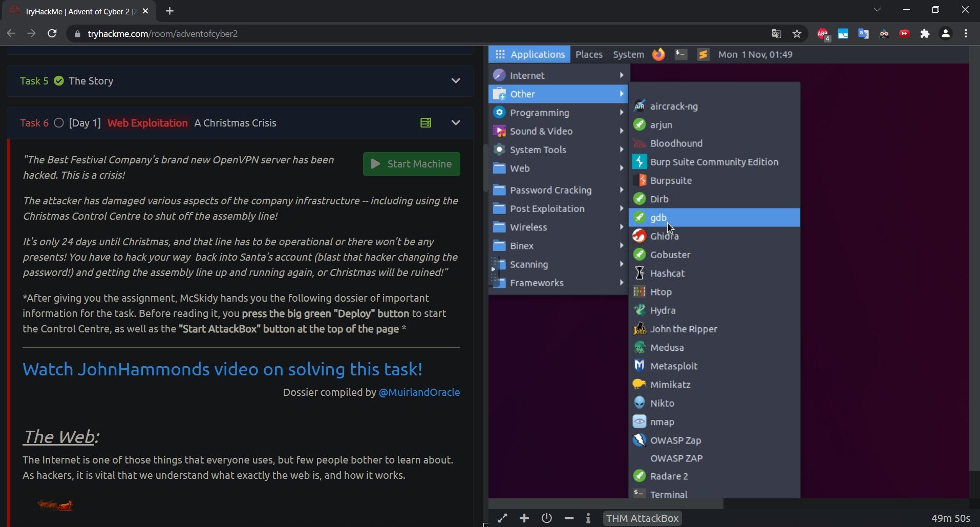This screenshot has width=980, height=527.
Task: Collapse Task 5 The Story chevron
Action: pos(456,81)
